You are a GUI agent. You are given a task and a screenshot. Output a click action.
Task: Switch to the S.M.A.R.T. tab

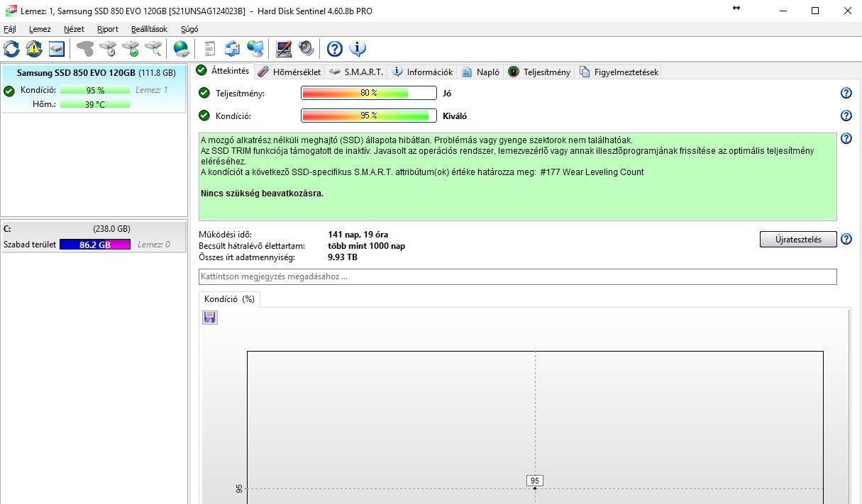coord(356,72)
